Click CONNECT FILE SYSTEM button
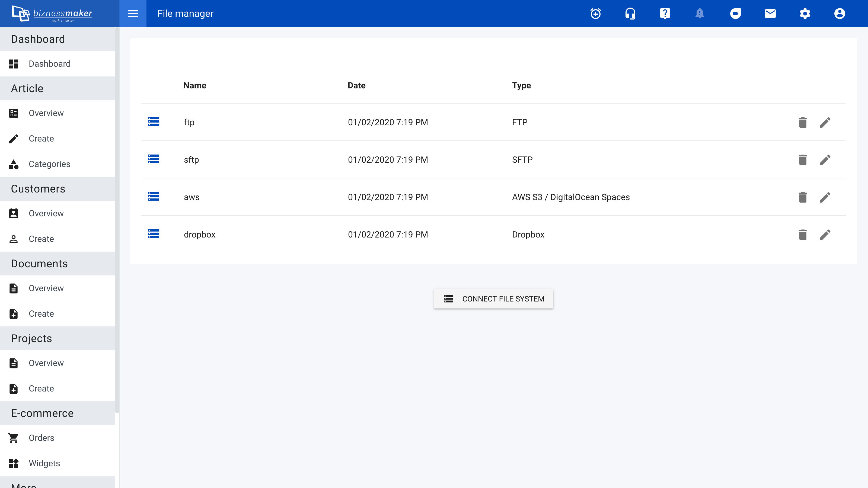This screenshot has width=868, height=488. point(493,299)
